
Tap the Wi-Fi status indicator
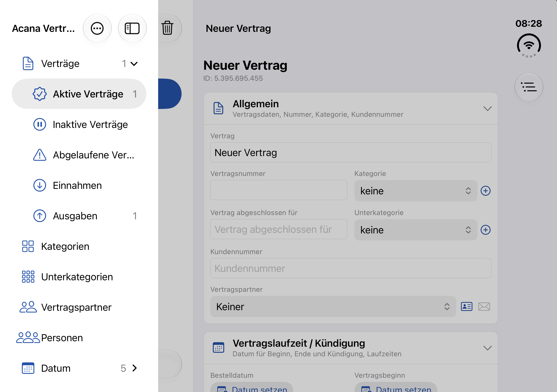[x=529, y=46]
